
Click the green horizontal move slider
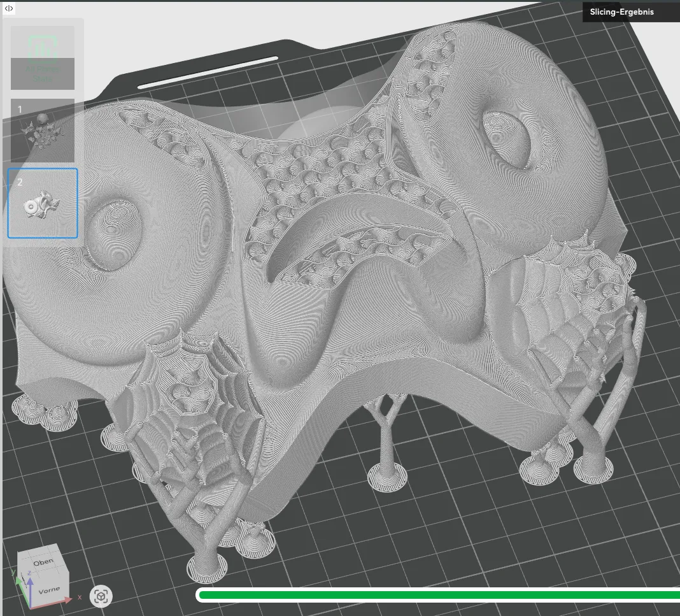(438, 595)
